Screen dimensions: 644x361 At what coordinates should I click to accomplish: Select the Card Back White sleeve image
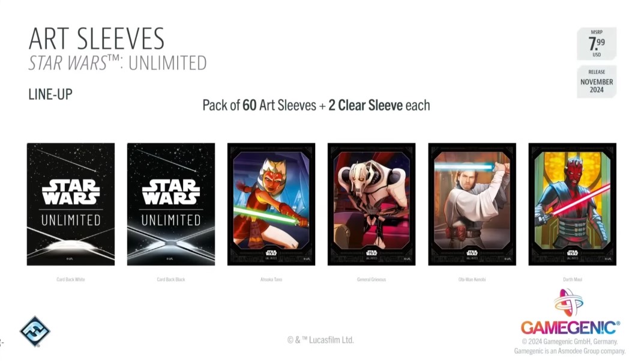[x=71, y=204]
